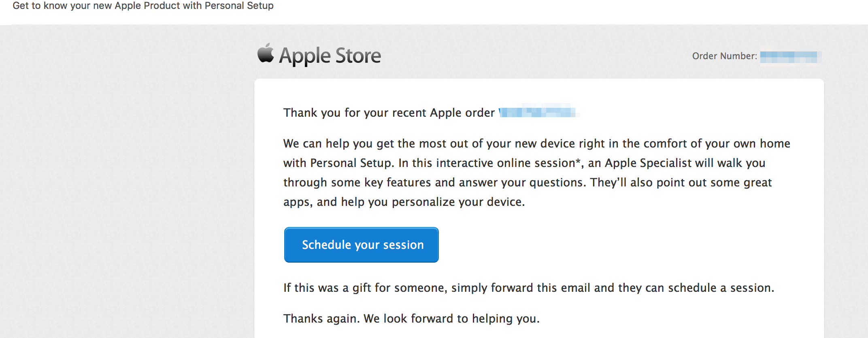Click the word 'Store' in the header logo

pyautogui.click(x=358, y=56)
